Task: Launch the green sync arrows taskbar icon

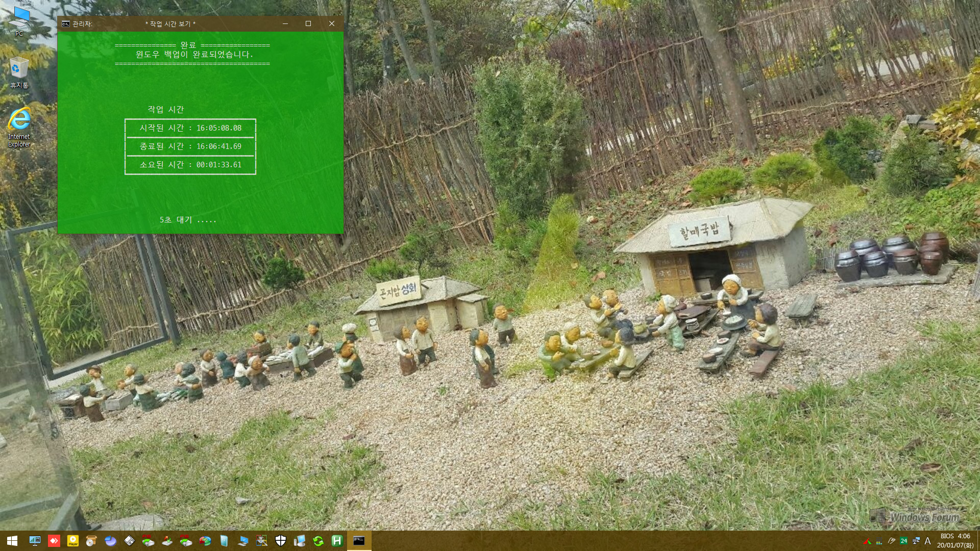Action: pos(318,541)
